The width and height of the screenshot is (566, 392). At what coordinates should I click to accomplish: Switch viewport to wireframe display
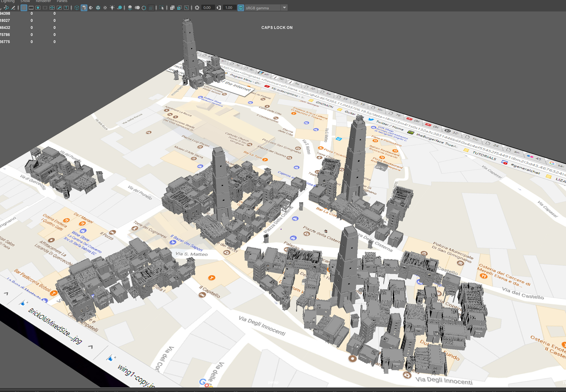77,8
